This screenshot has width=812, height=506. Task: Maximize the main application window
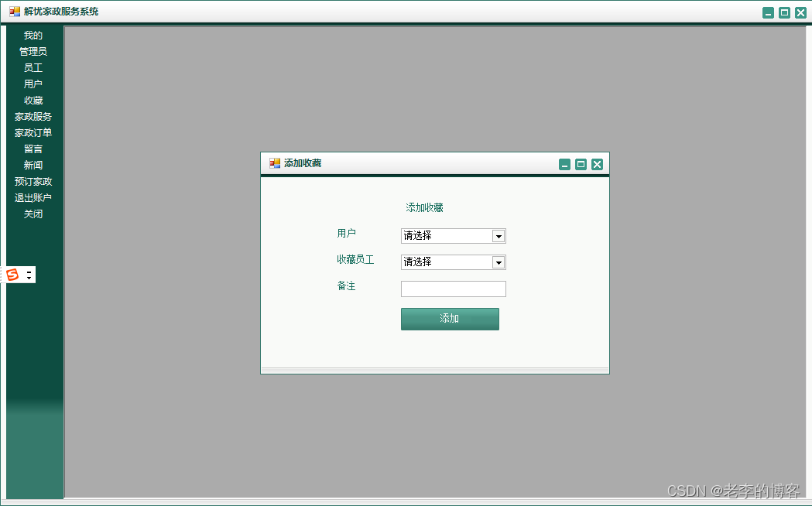[784, 13]
